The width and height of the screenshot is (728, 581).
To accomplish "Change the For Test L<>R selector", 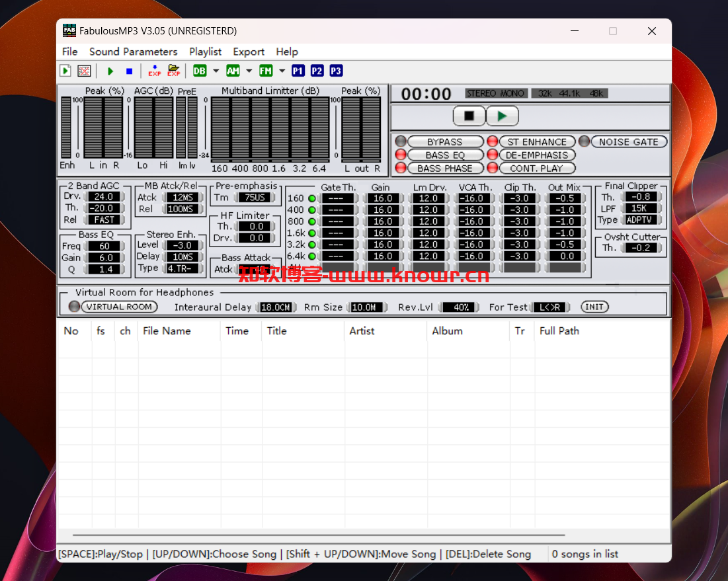I will (x=550, y=307).
